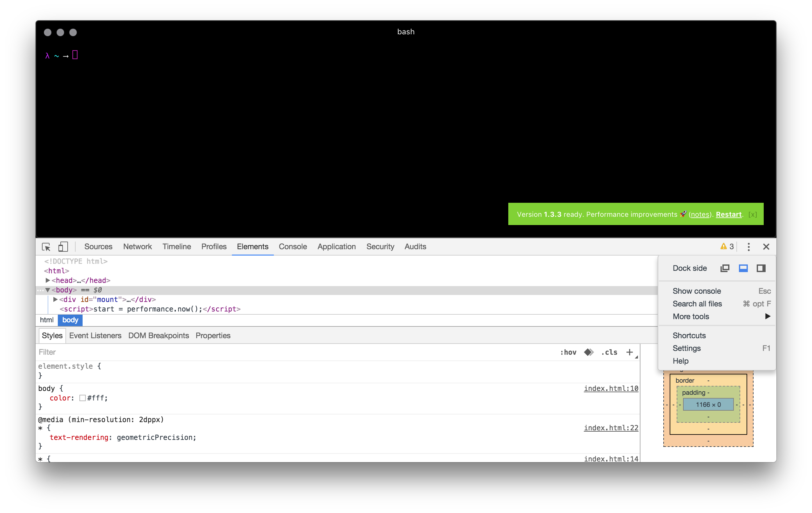812x513 pixels.
Task: Open index.html line 10 source link
Action: pyautogui.click(x=611, y=388)
